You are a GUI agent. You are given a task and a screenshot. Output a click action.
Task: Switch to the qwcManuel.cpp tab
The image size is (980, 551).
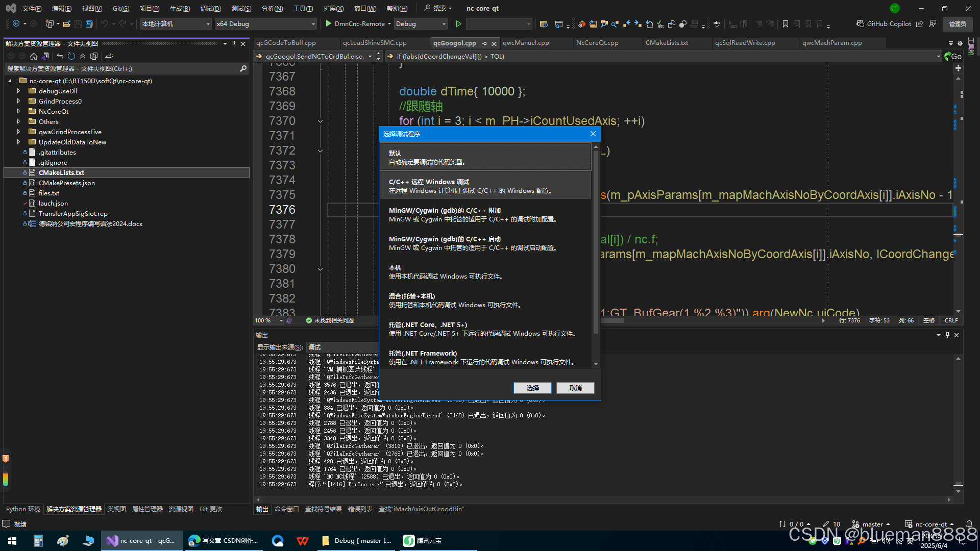tap(526, 43)
